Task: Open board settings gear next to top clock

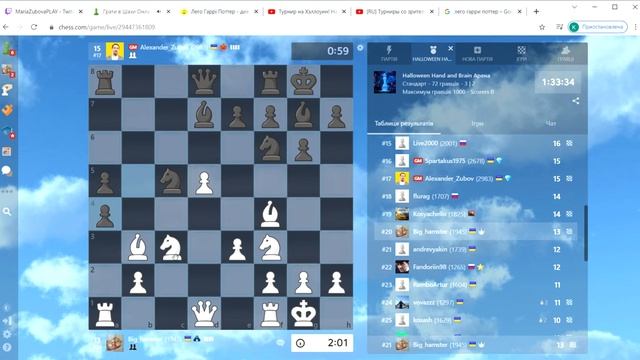Action: point(360,48)
